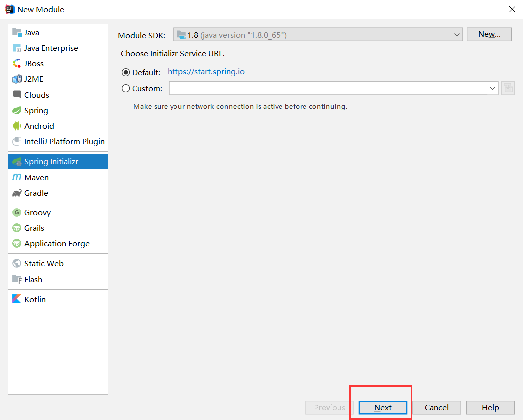
Task: Pick the Groovy G icon
Action: [x=17, y=212]
